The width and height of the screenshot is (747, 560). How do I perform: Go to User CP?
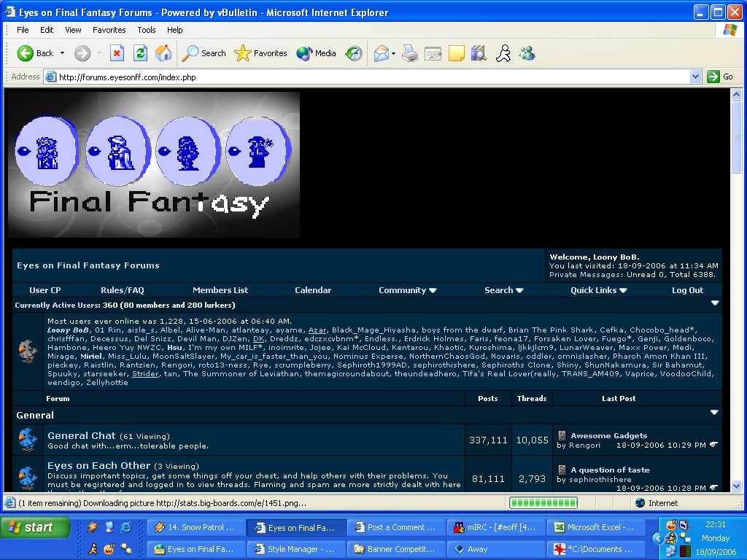point(45,290)
